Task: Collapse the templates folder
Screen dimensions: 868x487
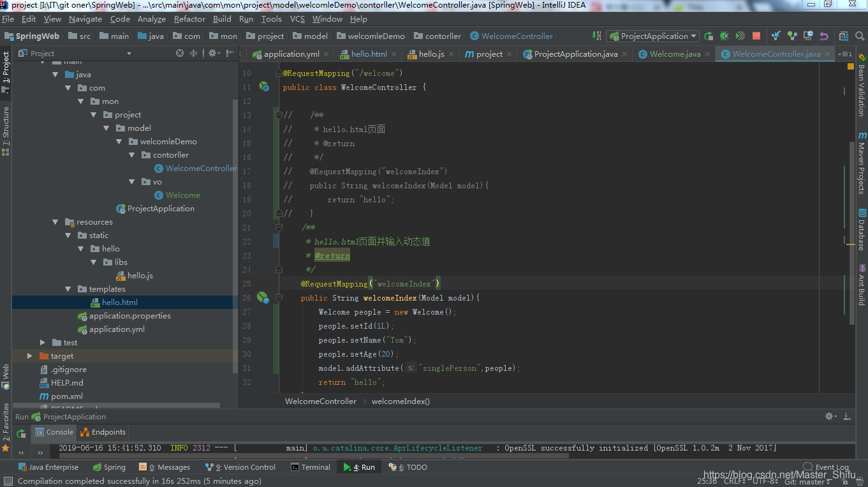Action: 68,289
